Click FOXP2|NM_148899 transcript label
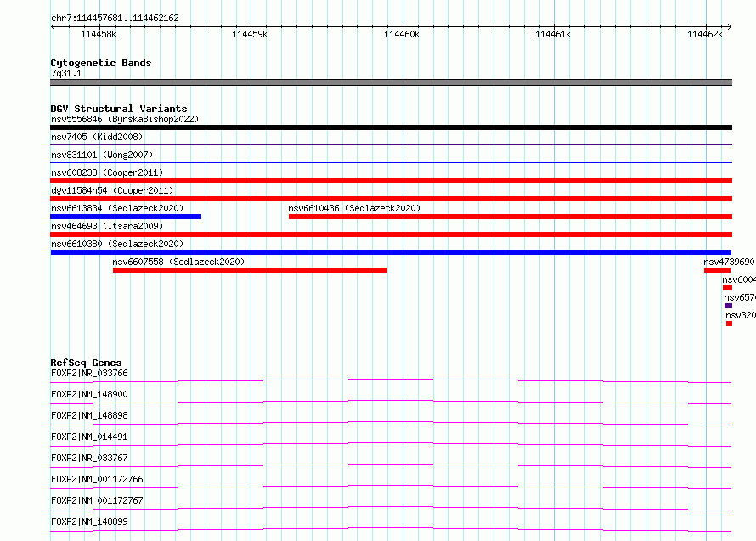The image size is (756, 541). click(89, 521)
